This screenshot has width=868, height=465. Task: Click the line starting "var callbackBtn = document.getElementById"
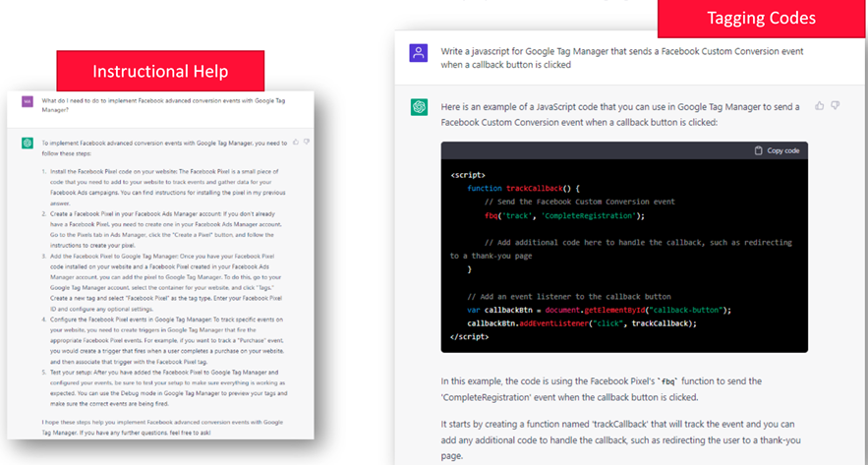click(600, 310)
